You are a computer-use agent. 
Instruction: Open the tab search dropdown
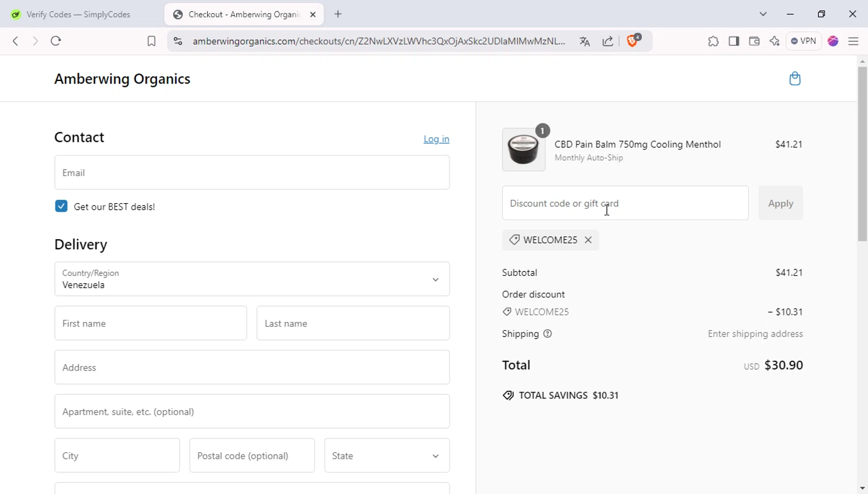click(x=763, y=14)
